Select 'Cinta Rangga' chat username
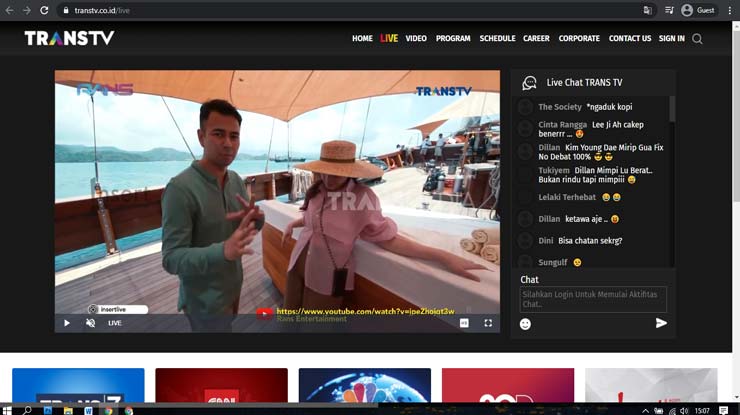The height and width of the screenshot is (415, 740). (x=563, y=125)
